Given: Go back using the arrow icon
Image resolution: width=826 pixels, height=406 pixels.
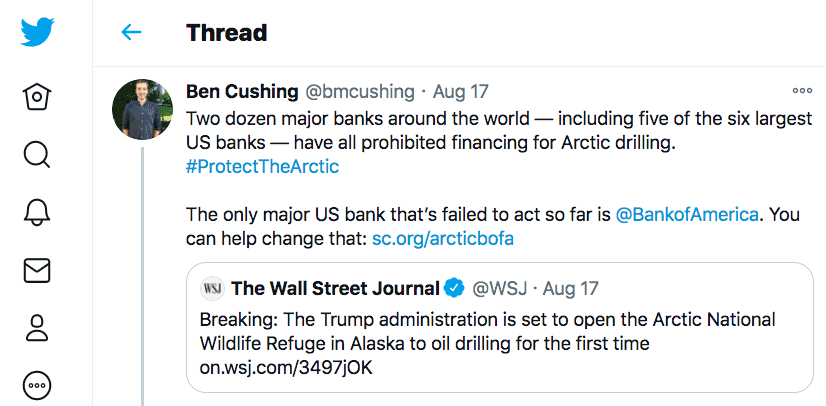Looking at the screenshot, I should coord(131,33).
